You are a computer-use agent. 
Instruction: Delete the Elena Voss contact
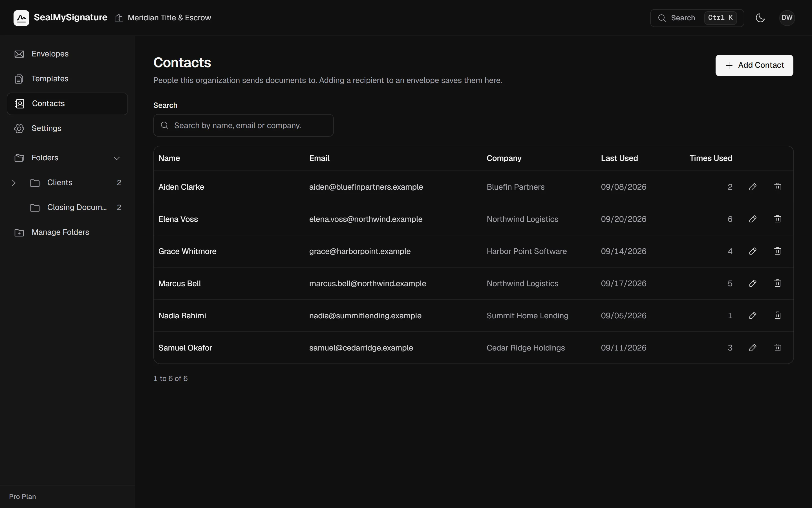click(777, 219)
